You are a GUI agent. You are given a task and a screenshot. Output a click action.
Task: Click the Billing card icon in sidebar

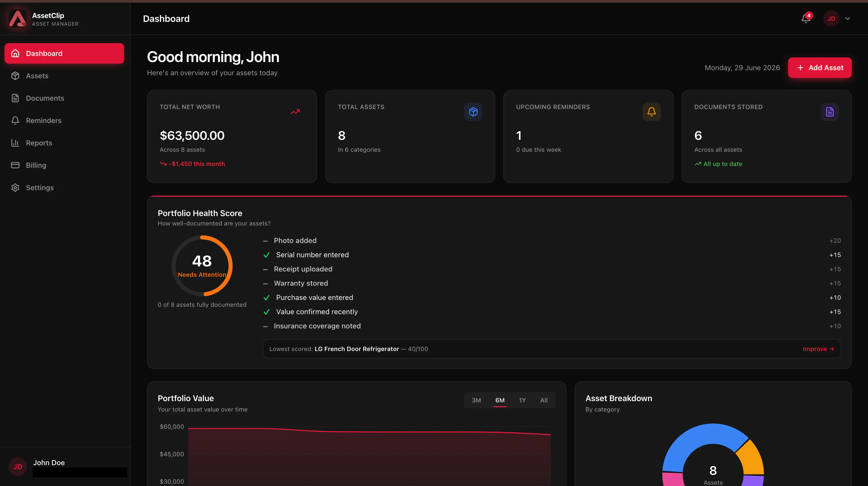pos(15,165)
